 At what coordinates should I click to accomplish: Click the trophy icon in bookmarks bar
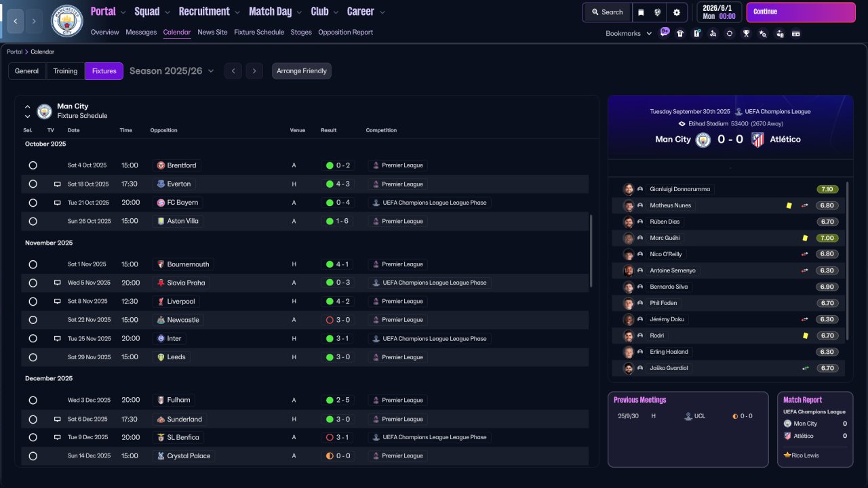point(746,33)
